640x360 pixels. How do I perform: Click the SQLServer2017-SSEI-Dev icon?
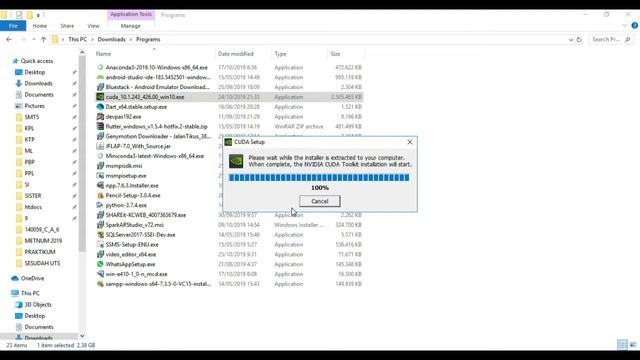[x=100, y=235]
